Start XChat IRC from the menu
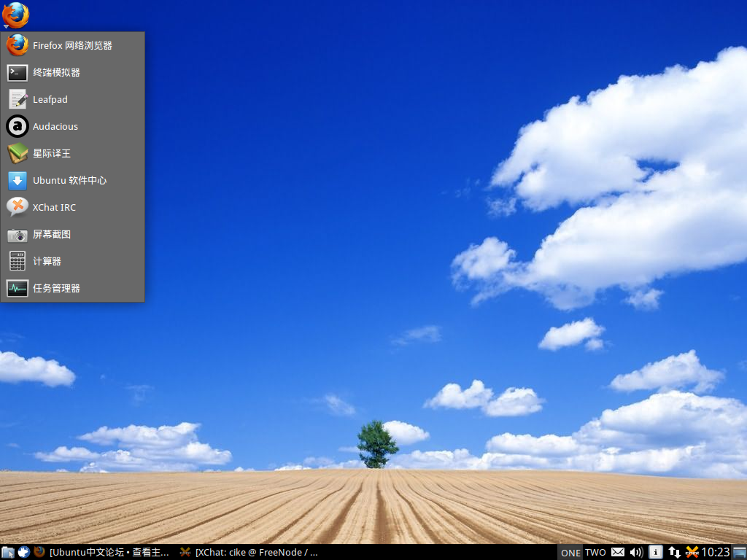This screenshot has height=560, width=747. (x=72, y=208)
